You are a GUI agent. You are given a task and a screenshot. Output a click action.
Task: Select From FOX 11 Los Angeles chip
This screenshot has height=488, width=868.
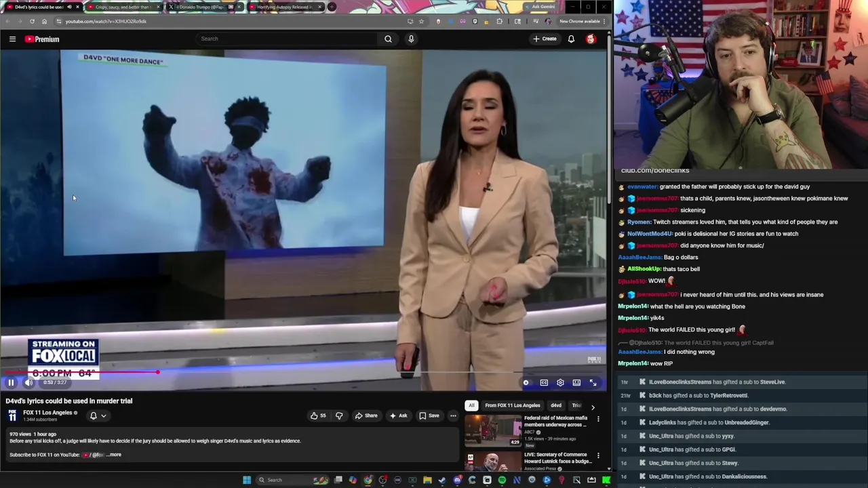pos(513,405)
